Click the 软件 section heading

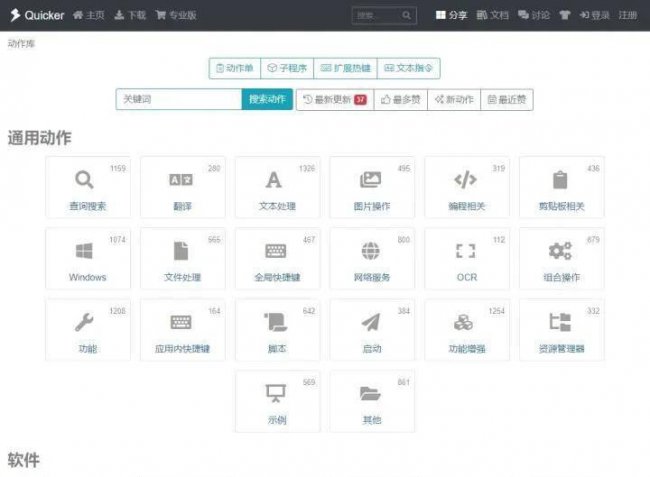click(x=24, y=460)
